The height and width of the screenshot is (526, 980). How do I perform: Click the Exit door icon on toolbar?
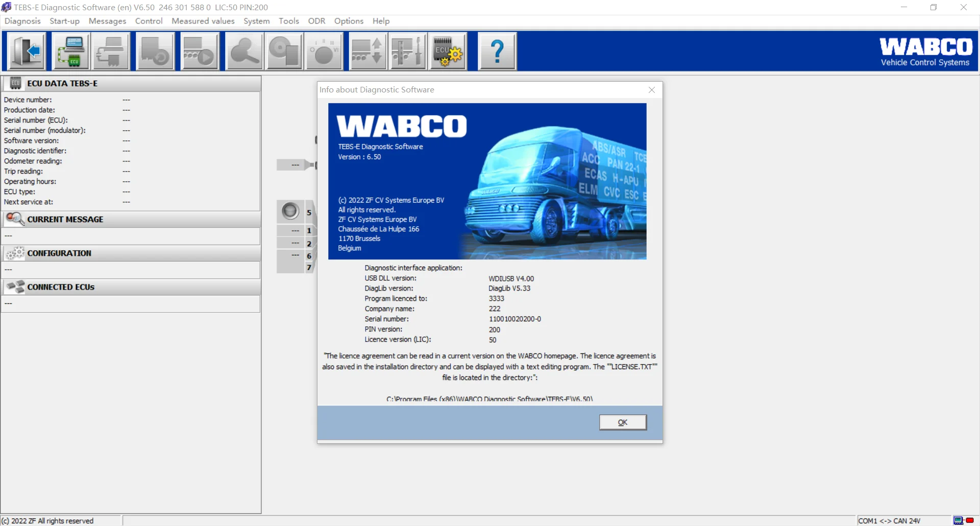point(26,51)
